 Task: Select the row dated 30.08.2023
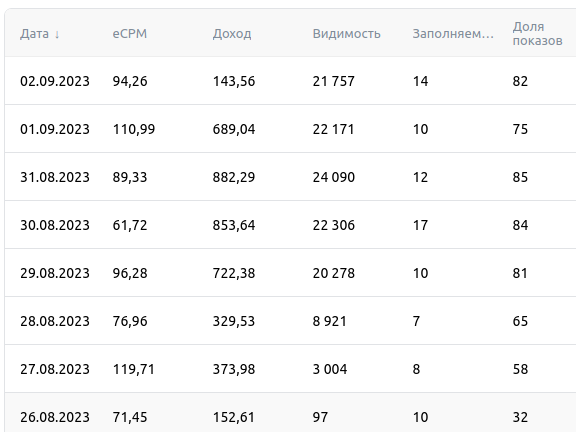[x=290, y=225]
